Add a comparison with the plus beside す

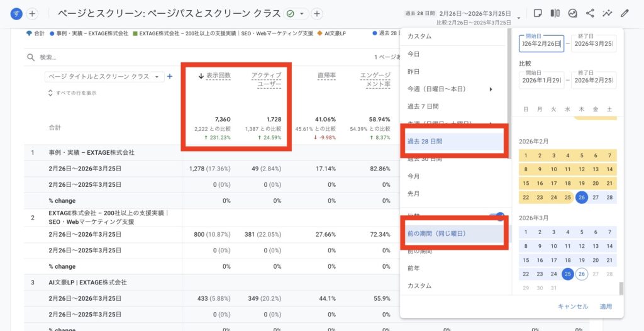click(32, 14)
